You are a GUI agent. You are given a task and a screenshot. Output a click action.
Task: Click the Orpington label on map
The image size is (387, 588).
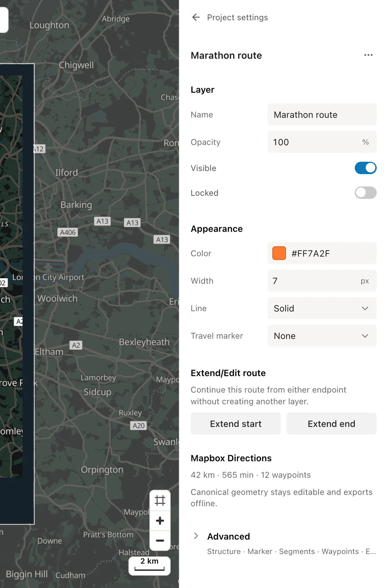(x=102, y=470)
